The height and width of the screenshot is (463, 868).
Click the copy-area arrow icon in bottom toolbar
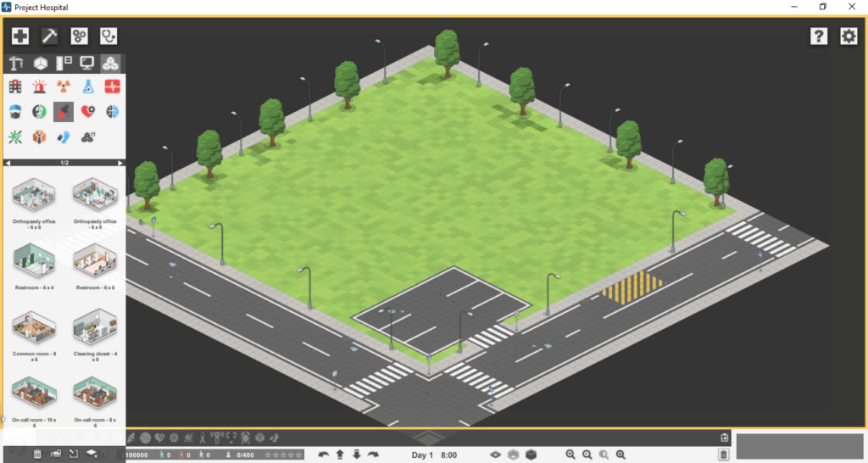[74, 455]
